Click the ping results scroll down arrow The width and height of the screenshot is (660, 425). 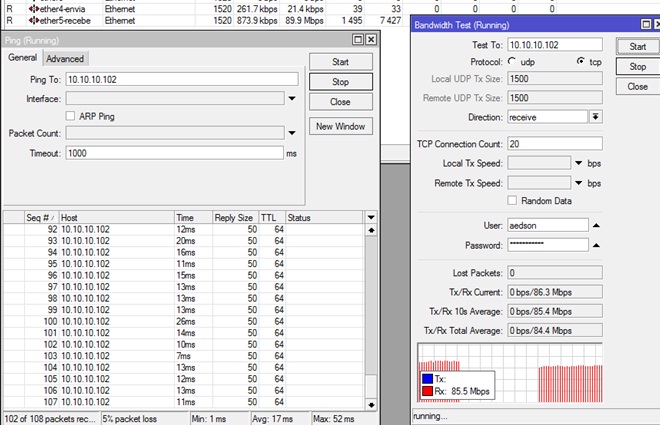371,405
